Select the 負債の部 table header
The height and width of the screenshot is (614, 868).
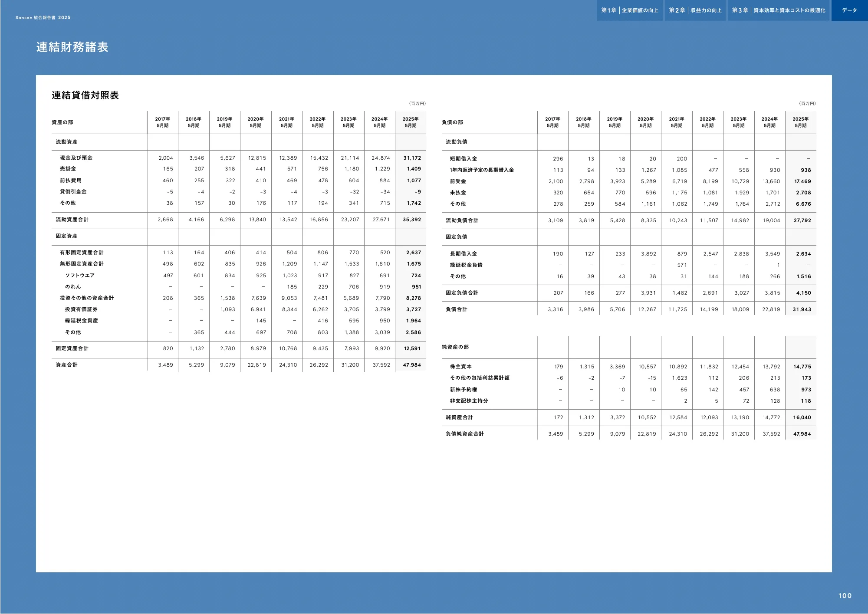click(452, 122)
